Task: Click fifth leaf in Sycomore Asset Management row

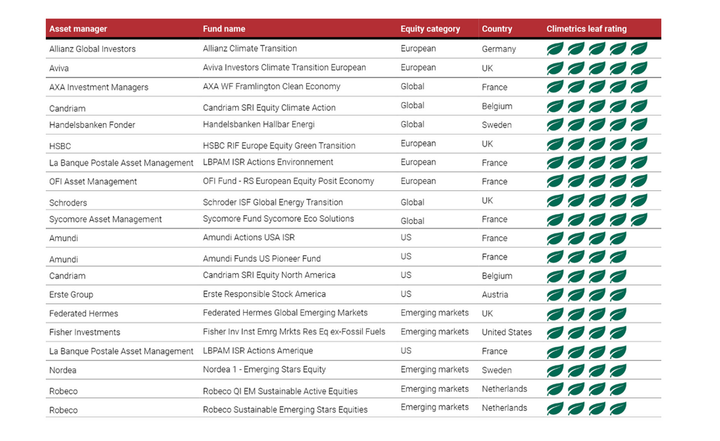Action: click(x=638, y=220)
